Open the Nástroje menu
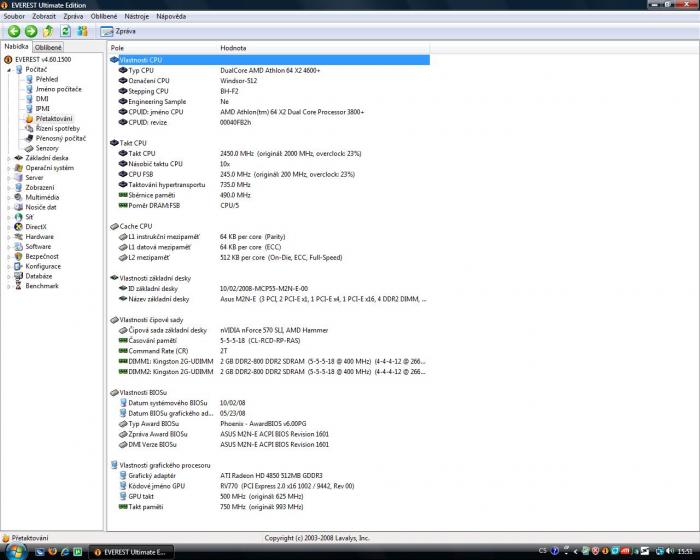 tap(137, 17)
